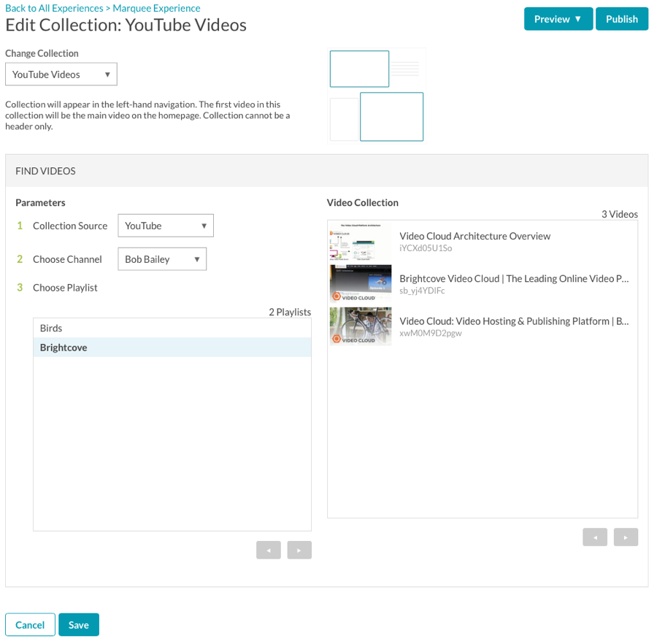Click the Collection Source label
657x644 pixels.
[x=70, y=226]
